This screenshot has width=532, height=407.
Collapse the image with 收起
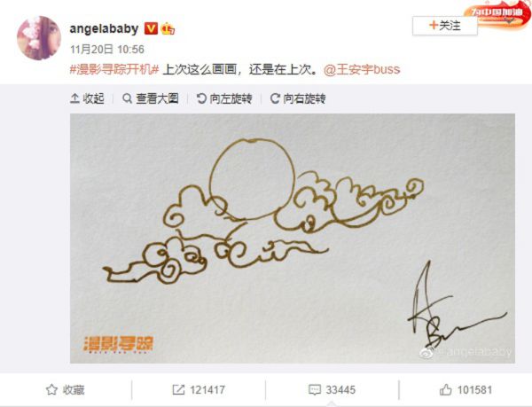(87, 98)
